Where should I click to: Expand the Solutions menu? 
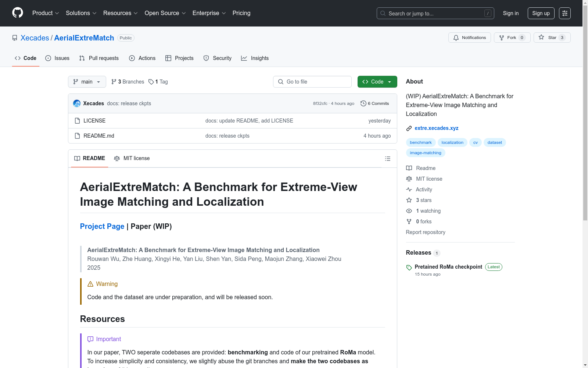tap(81, 13)
